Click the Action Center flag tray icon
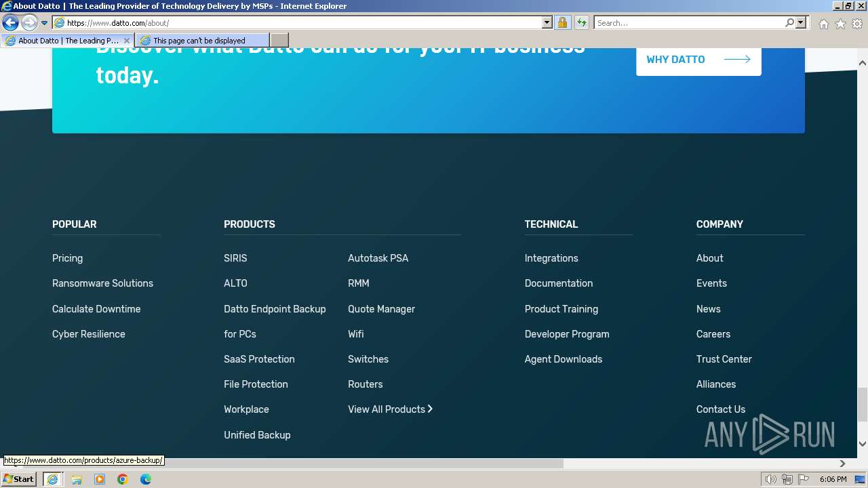The image size is (868, 488). tap(804, 479)
